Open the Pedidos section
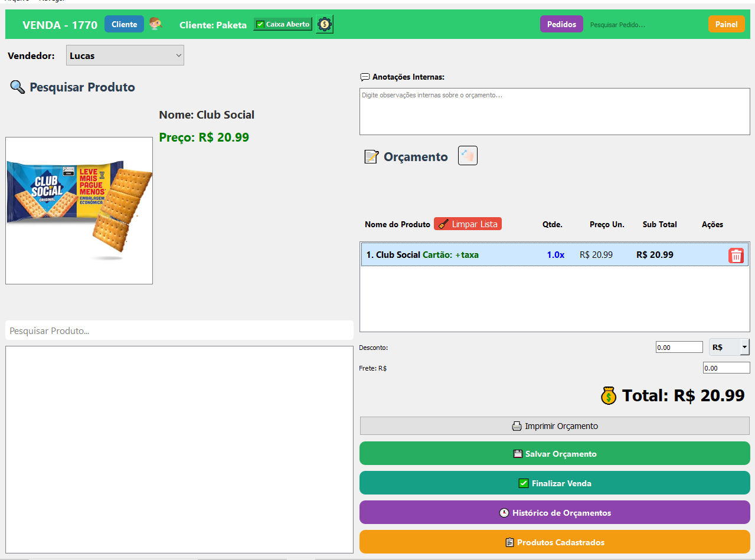The image size is (755, 560). pyautogui.click(x=561, y=24)
